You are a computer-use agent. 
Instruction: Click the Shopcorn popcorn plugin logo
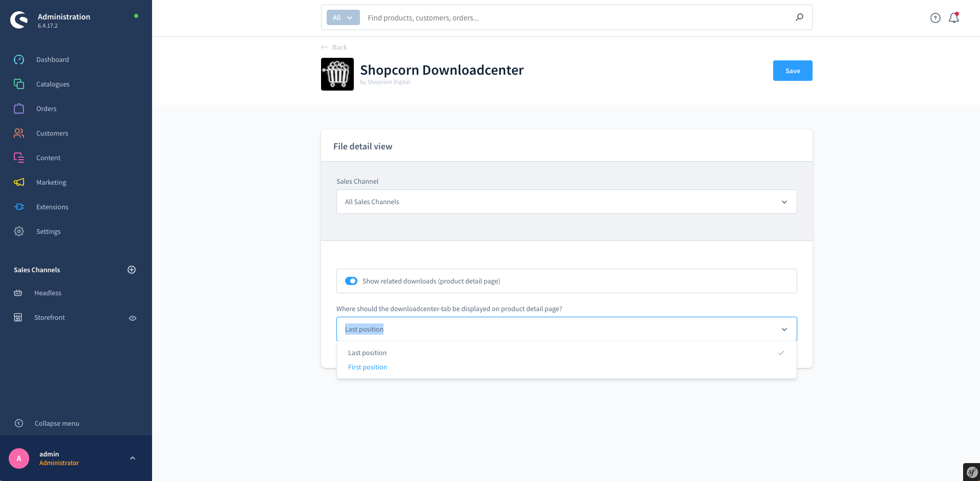(337, 74)
